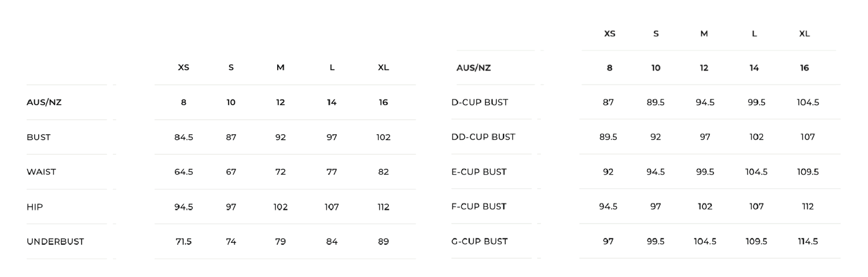868x277 pixels.
Task: Select the 84.5 bust measurement for XS
Action: tap(183, 137)
